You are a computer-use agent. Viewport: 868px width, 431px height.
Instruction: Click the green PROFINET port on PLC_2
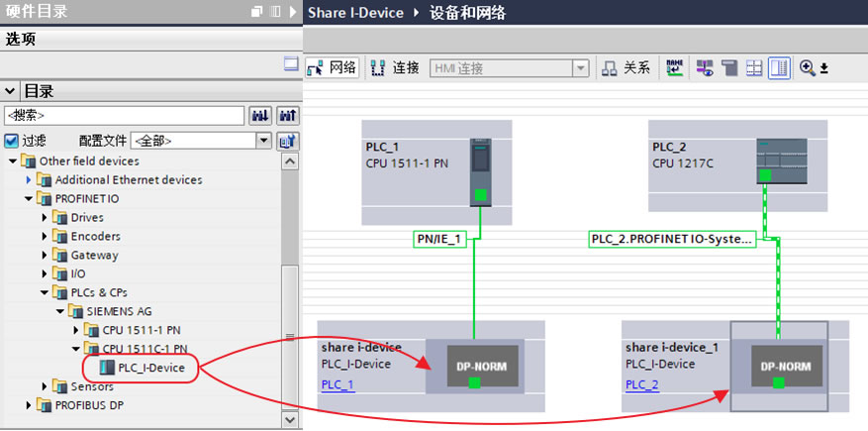[x=765, y=175]
